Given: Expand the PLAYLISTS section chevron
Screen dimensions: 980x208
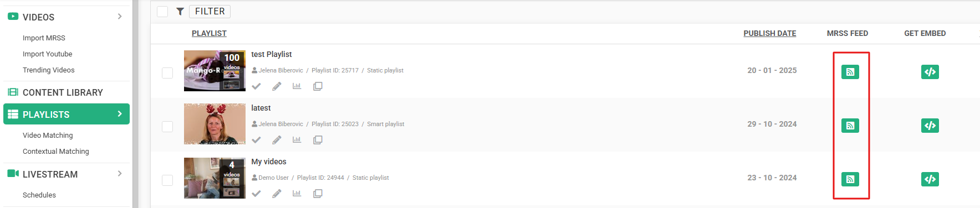Looking at the screenshot, I should point(120,114).
